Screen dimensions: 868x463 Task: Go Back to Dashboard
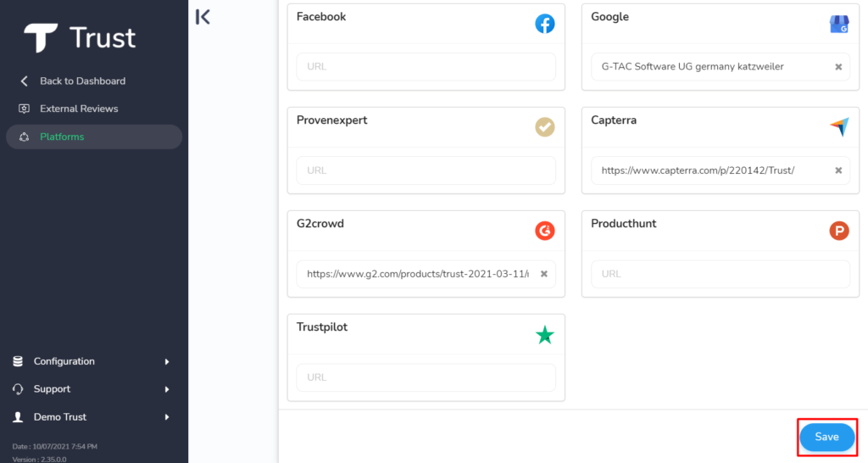[x=82, y=81]
